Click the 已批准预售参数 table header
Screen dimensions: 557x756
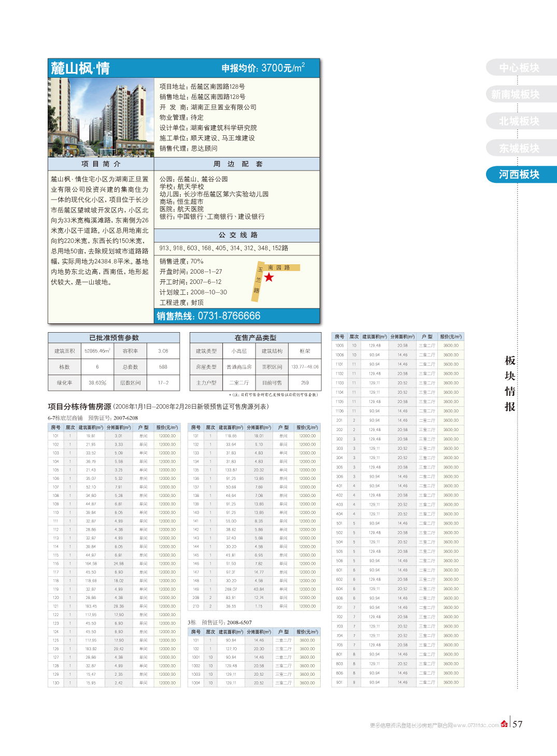click(x=114, y=338)
